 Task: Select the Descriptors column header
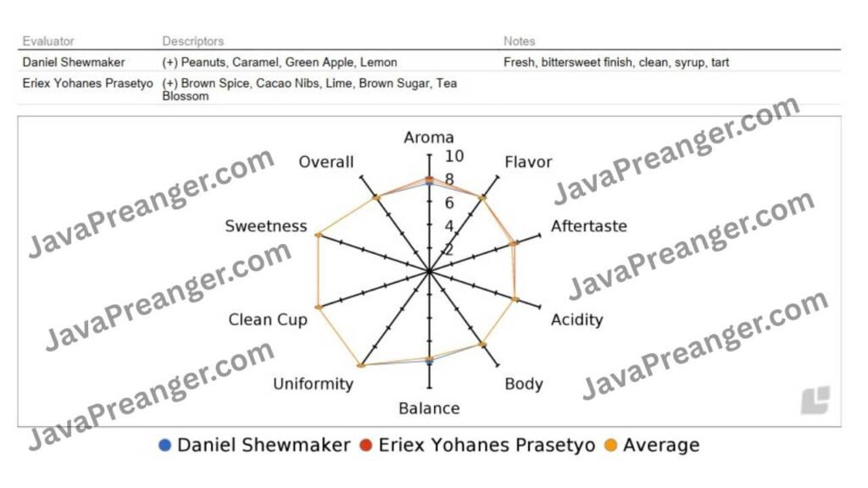(x=192, y=42)
